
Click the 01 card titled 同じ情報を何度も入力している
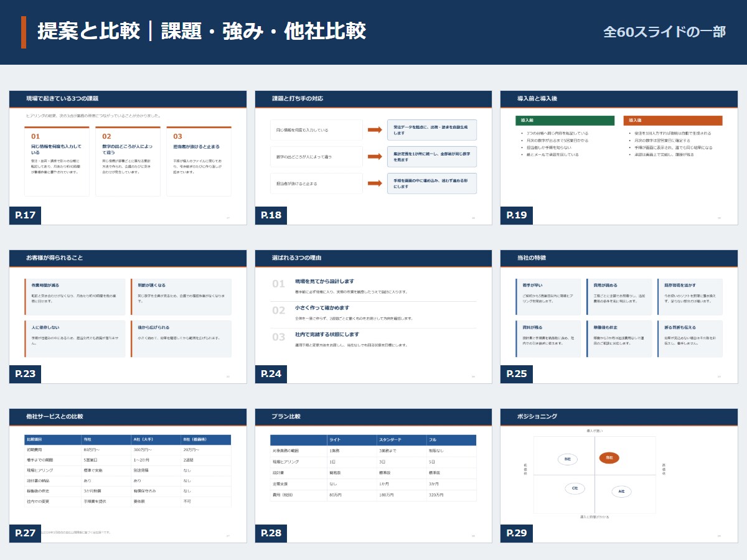point(57,161)
